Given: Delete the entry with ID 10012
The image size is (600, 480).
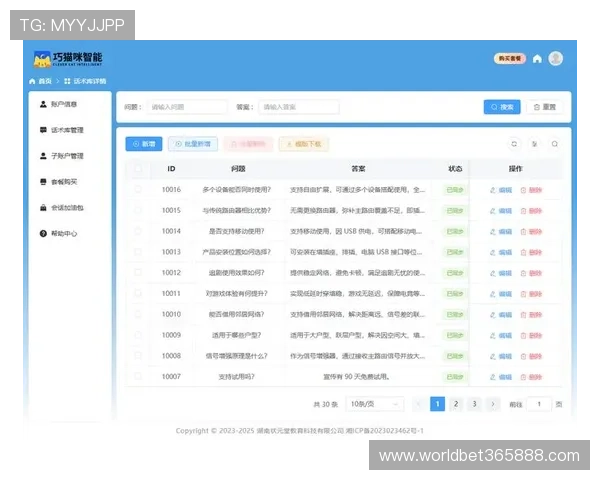Looking at the screenshot, I should 531,273.
